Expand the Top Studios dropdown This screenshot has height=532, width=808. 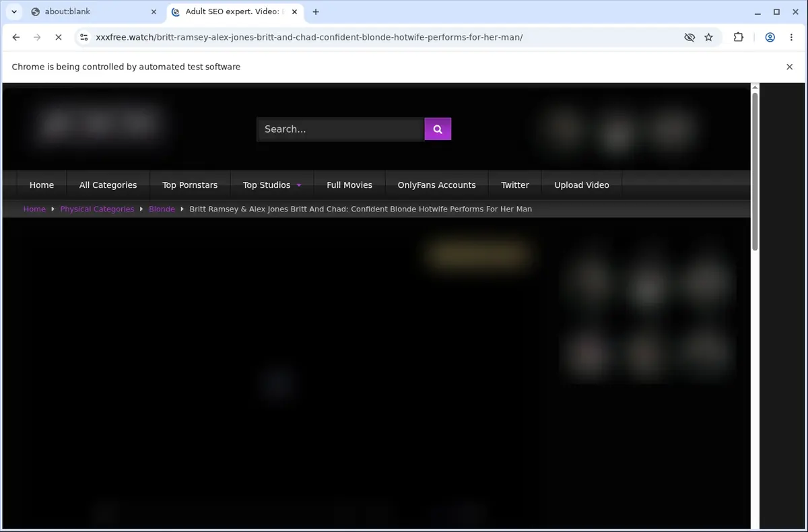pos(272,185)
